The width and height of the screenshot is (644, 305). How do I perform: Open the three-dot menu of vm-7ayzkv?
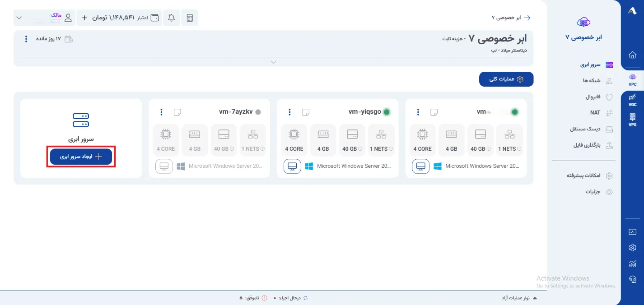[162, 112]
